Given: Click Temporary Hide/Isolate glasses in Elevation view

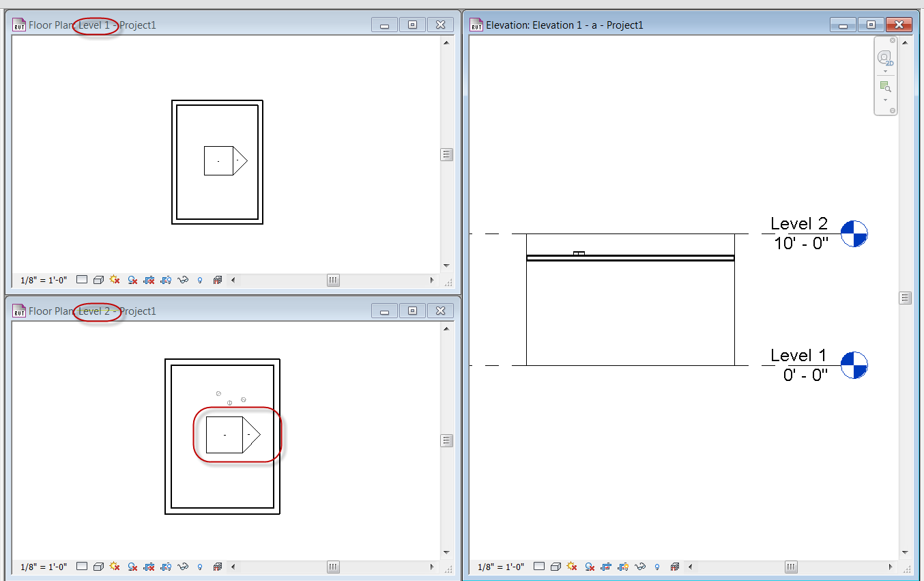Looking at the screenshot, I should point(640,566).
